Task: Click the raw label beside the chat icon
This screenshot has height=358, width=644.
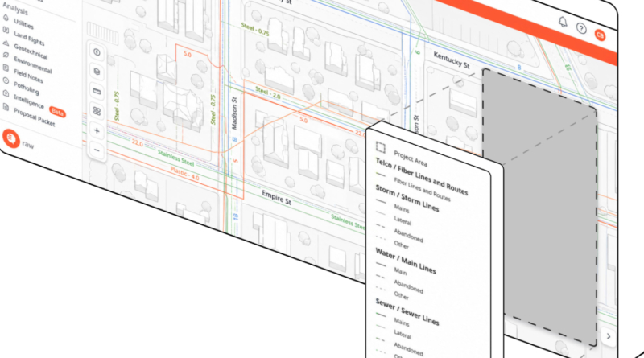Action: click(x=28, y=145)
